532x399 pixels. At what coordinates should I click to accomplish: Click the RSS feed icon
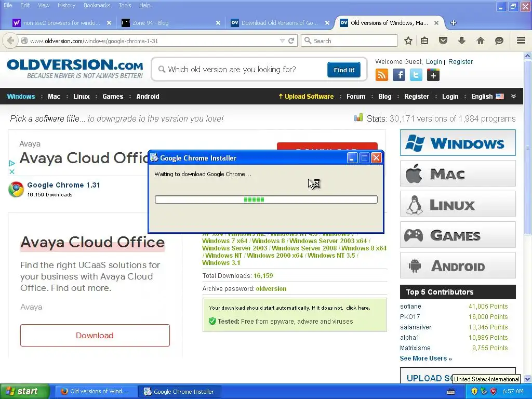pos(382,75)
